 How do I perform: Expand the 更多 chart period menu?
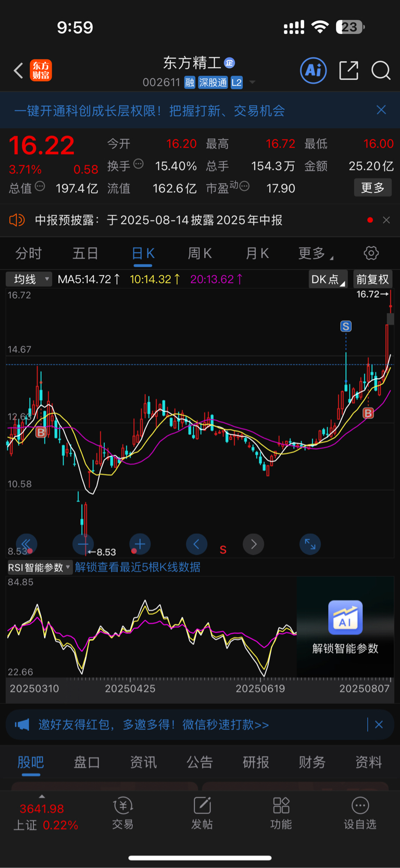[316, 254]
